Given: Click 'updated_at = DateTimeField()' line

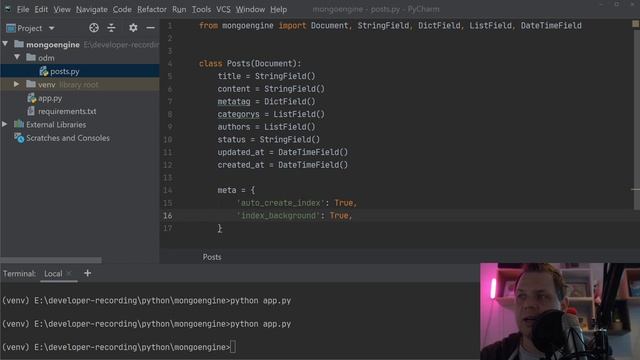Looking at the screenshot, I should click(282, 152).
